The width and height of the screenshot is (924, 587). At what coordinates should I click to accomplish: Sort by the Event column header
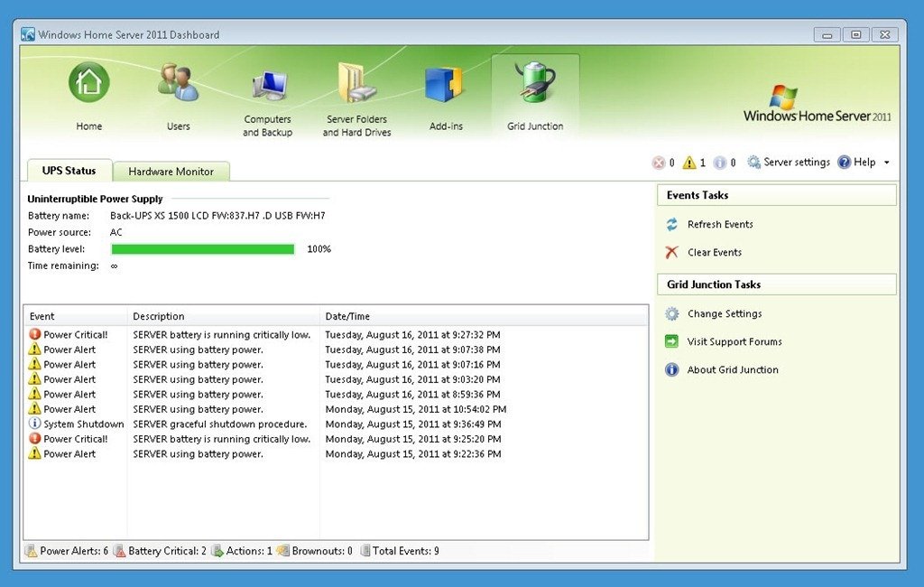click(x=75, y=316)
